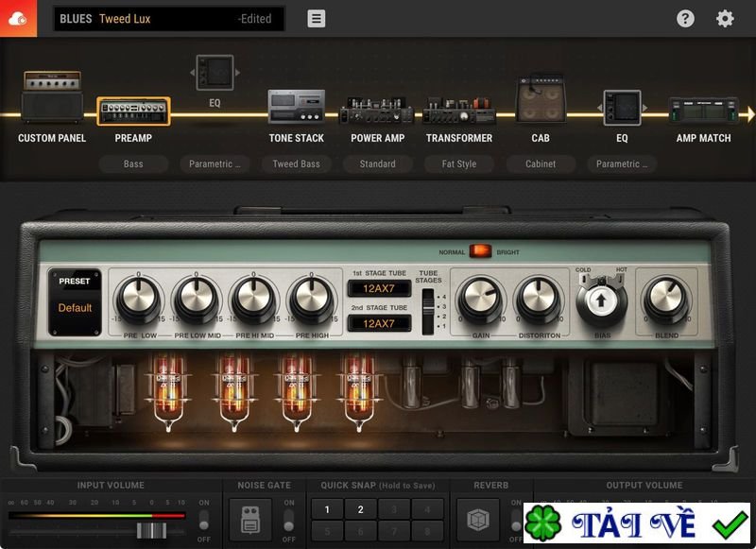756x549 pixels.
Task: Open the 1st stage tube 12AX7 selector
Action: point(378,288)
